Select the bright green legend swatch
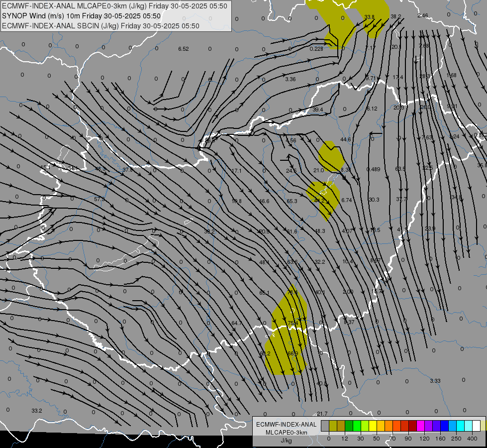This screenshot has width=487, height=448. pyautogui.click(x=357, y=426)
